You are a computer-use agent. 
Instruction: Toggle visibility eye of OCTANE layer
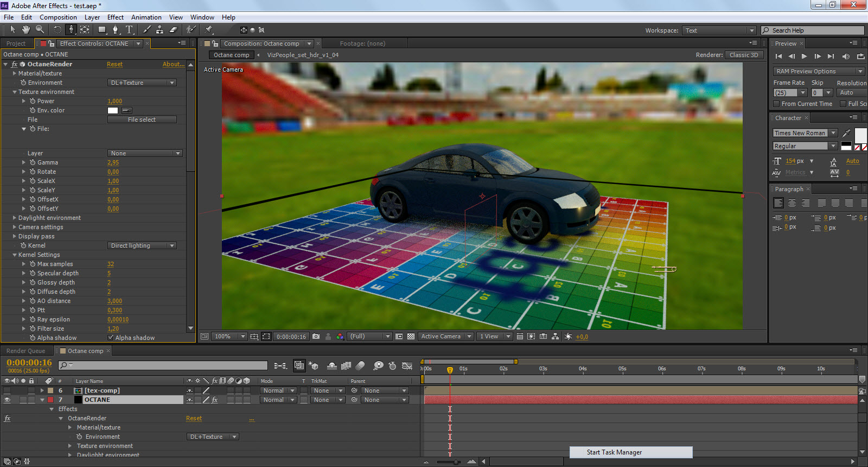pos(7,400)
